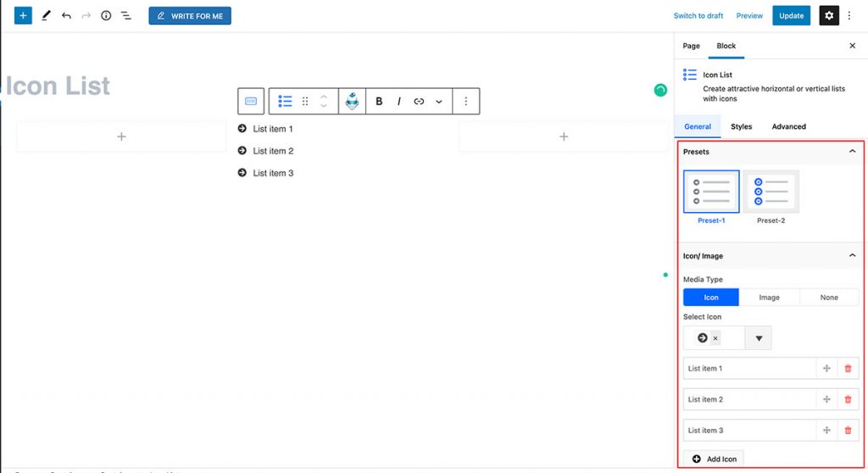Image resolution: width=868 pixels, height=473 pixels.
Task: Remove the selected arrow icon
Action: (715, 338)
